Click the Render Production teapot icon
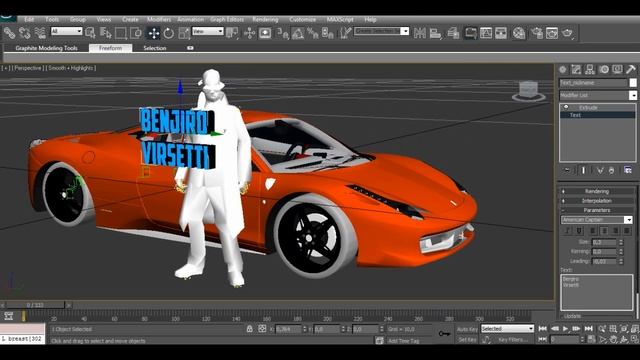 click(568, 33)
